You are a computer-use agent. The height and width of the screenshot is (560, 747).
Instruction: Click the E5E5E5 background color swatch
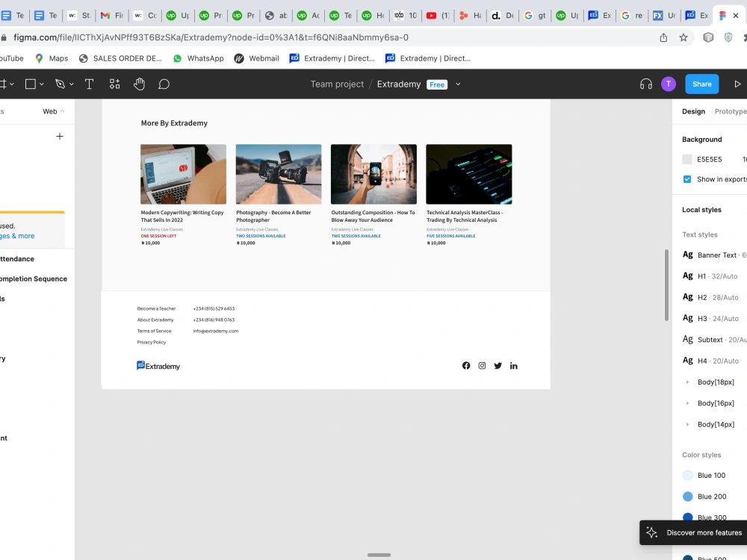pos(686,159)
